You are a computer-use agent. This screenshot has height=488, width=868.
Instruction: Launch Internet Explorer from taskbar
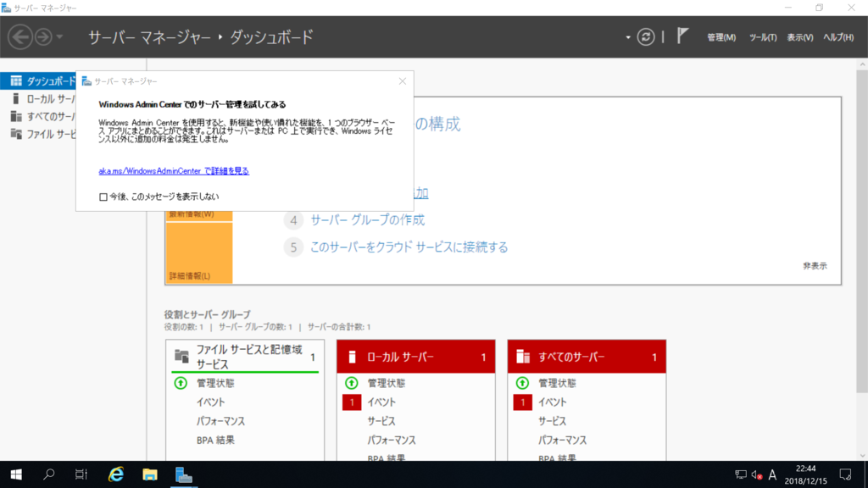coord(115,474)
